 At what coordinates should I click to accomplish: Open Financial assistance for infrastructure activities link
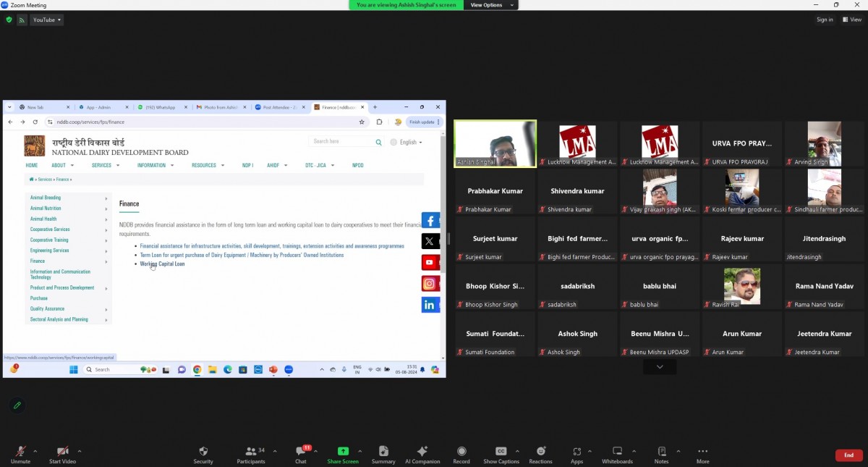(272, 246)
